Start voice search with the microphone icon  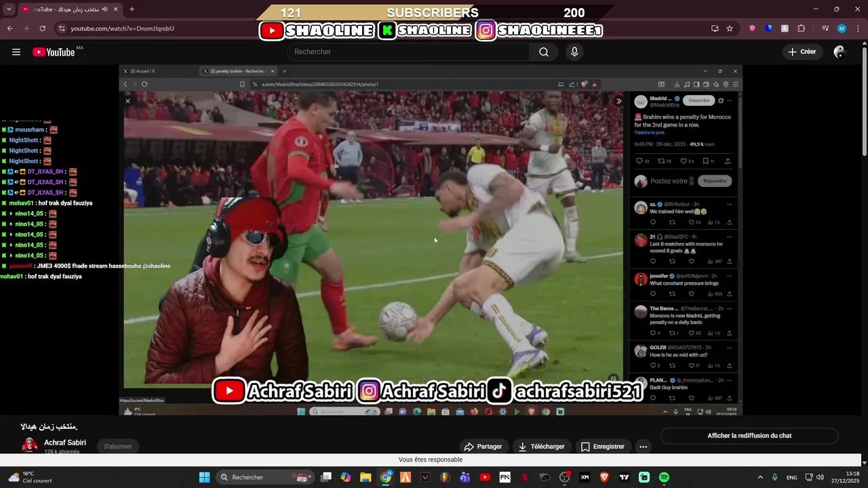574,52
